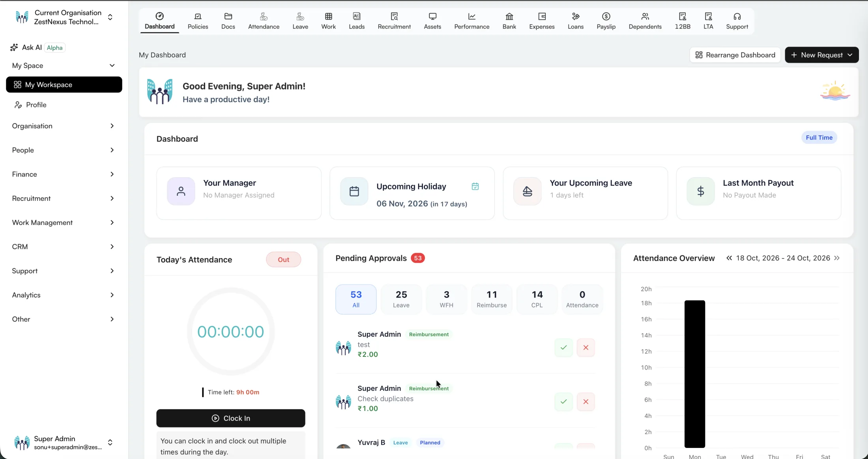The image size is (868, 459).
Task: Reject the 'Check duplicates' reimbursement request
Action: [586, 402]
